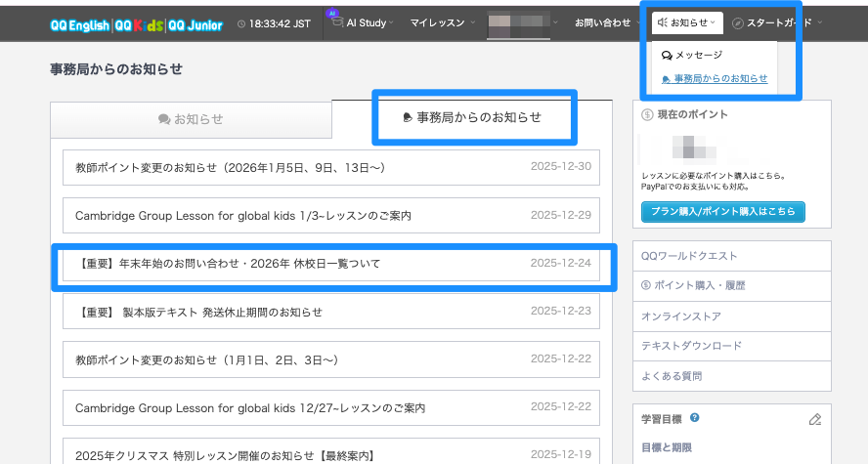
Task: Click the QQ English logo
Action: [x=80, y=22]
